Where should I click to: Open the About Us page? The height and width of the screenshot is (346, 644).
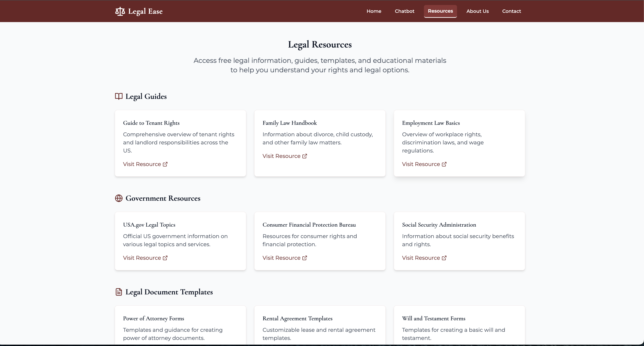coord(477,11)
